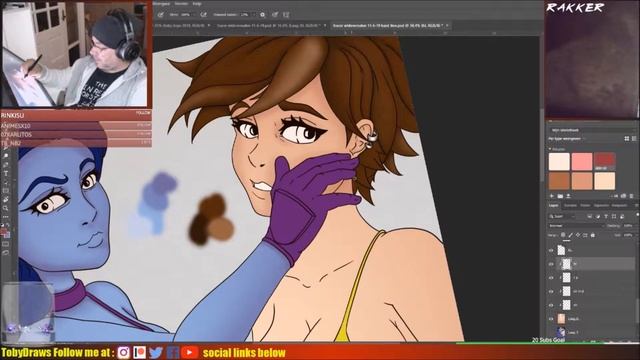Open the Help menu
The image size is (640, 360).
point(197,3)
